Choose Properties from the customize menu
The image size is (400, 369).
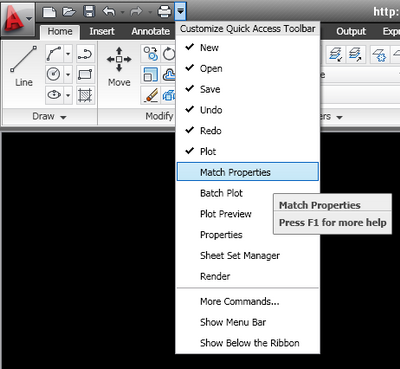point(247,235)
